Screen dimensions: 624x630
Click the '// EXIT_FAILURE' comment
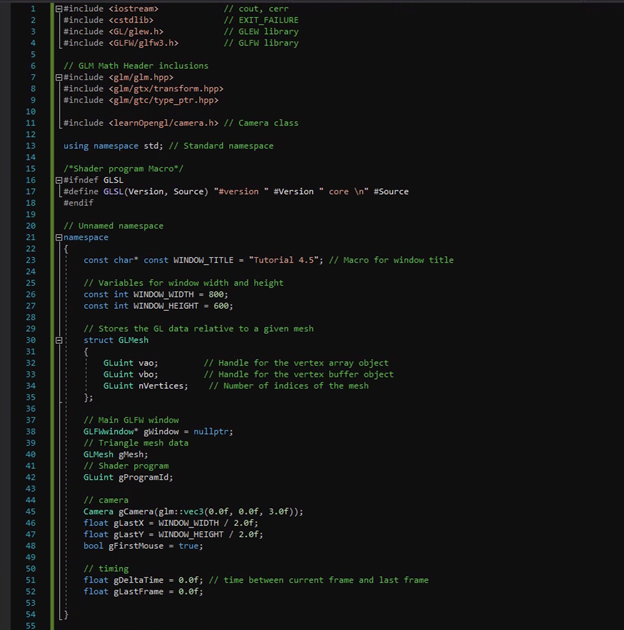point(261,20)
